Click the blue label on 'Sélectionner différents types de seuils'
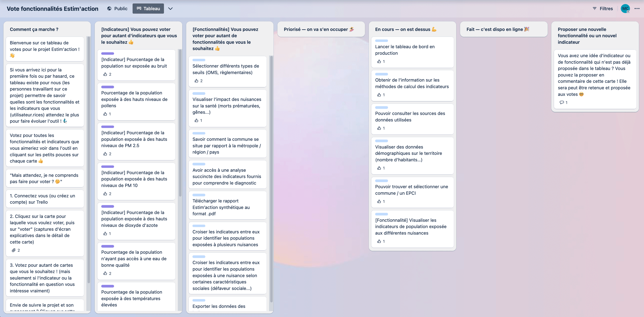The width and height of the screenshot is (644, 317). coord(199,60)
